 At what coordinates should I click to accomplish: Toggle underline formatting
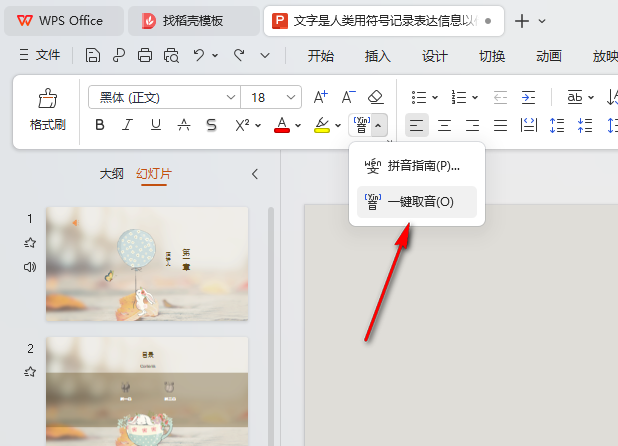point(156,125)
